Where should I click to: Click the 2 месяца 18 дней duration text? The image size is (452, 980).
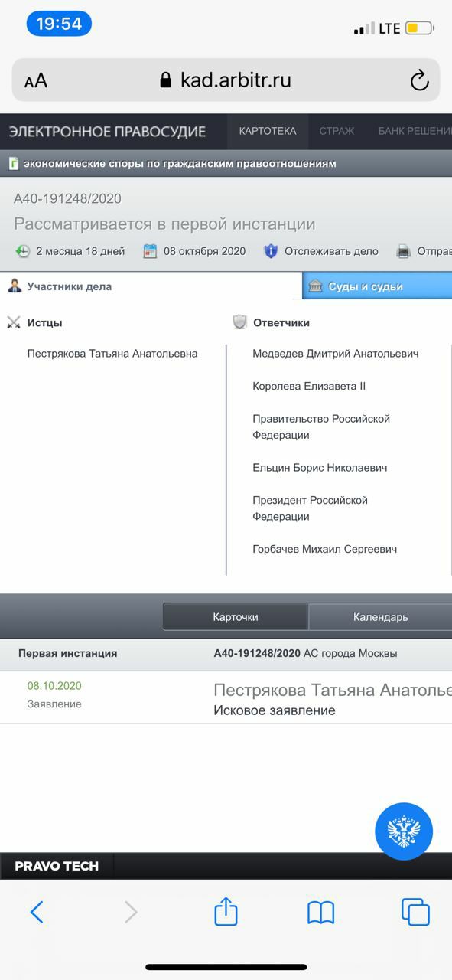(80, 251)
